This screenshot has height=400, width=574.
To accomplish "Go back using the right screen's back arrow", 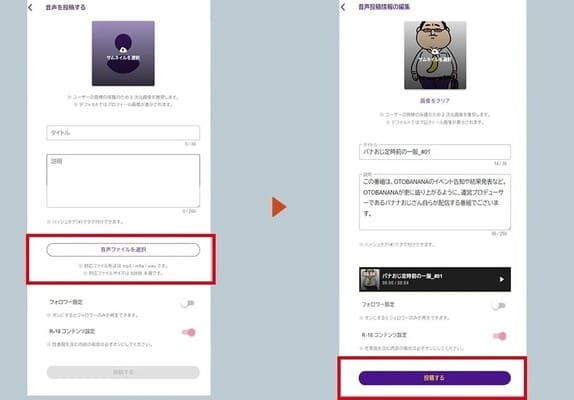I will point(343,7).
